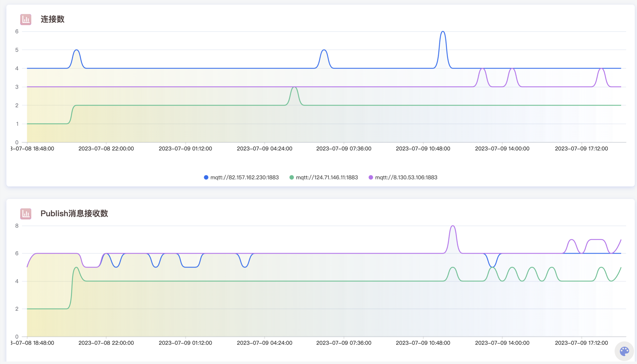Toggle series mqtt://82.157.162.230:1883 legend label
Viewport: 637px width, 364px height.
[x=244, y=177]
